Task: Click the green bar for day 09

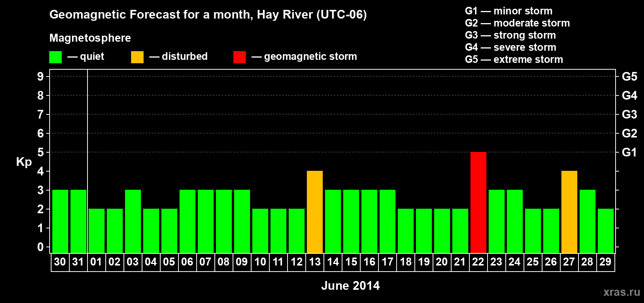Action: point(242,222)
